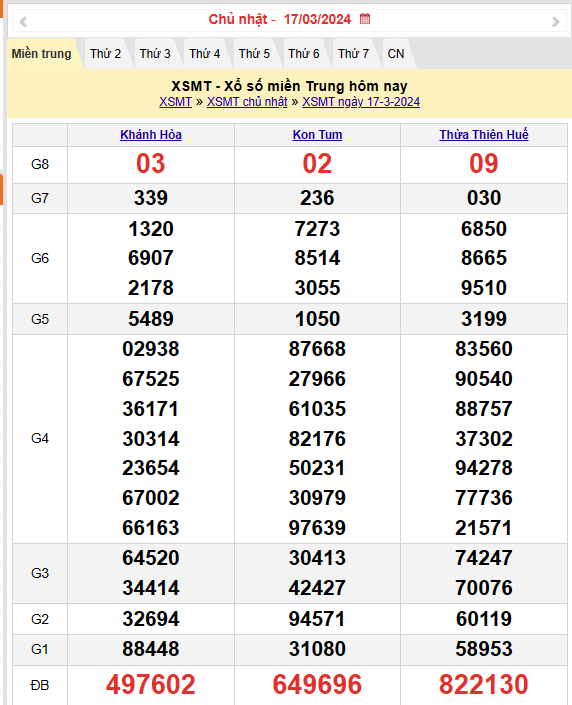Switch to the CN tab
The image size is (572, 705).
[396, 54]
